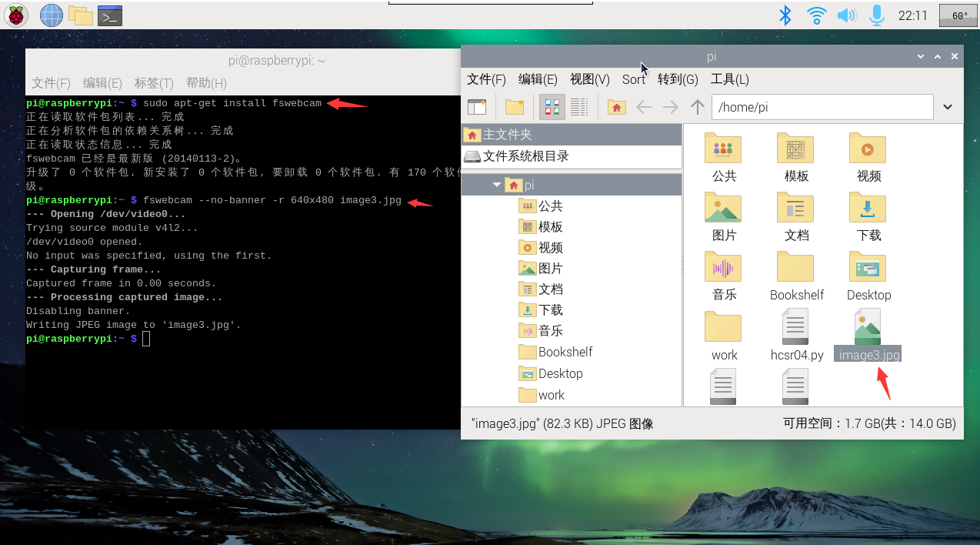Go to home folder using toolbar icon

coord(616,107)
